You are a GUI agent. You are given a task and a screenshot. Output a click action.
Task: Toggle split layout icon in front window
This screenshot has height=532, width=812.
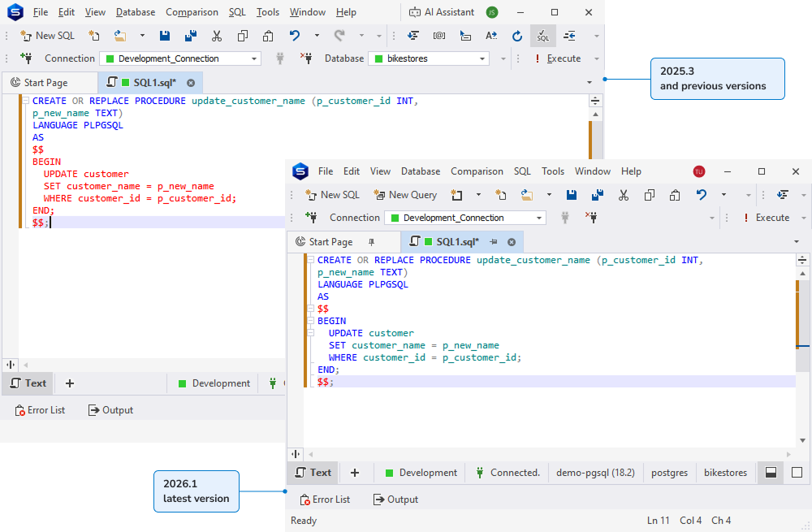tap(771, 473)
